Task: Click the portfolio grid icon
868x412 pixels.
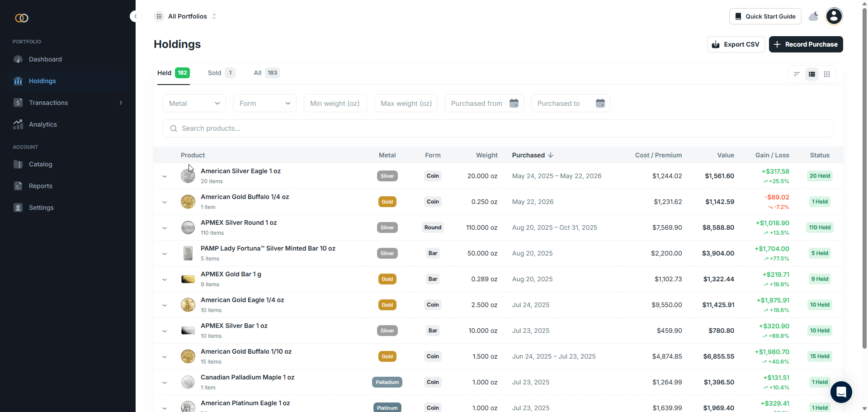Action: pyautogui.click(x=159, y=16)
